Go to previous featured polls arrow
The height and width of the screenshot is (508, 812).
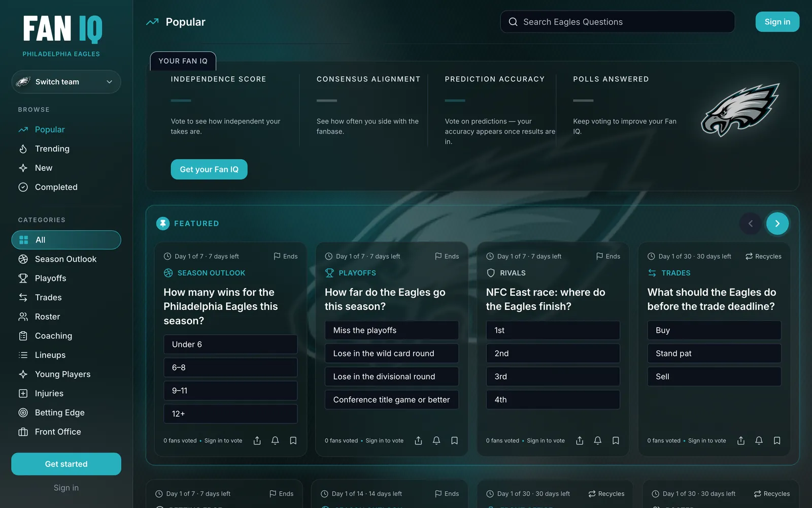[751, 224]
